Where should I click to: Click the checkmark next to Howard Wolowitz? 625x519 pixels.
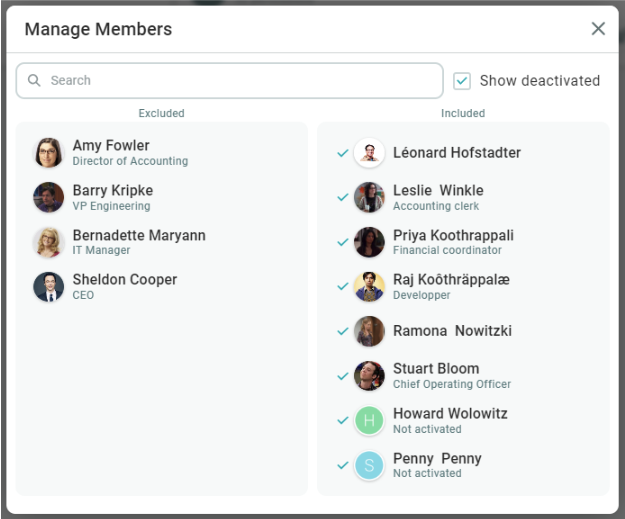[343, 420]
